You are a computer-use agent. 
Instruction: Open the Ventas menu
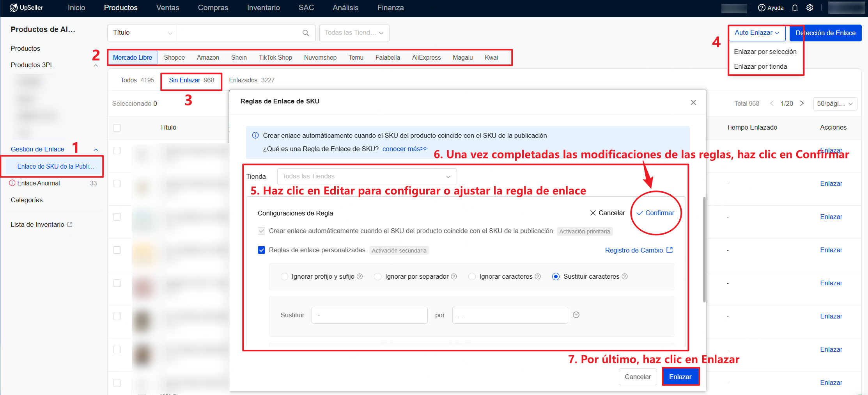[168, 8]
